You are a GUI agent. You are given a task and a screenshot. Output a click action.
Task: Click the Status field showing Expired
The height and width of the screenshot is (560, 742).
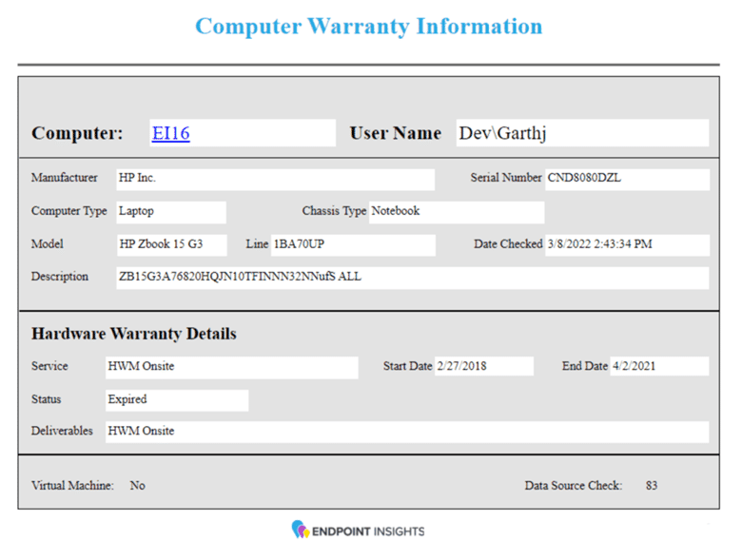point(176,399)
